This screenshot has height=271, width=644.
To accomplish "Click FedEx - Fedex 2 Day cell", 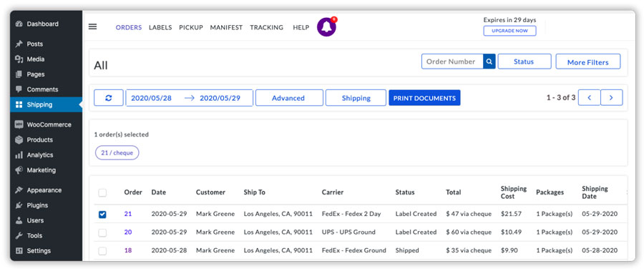I will [x=351, y=214].
